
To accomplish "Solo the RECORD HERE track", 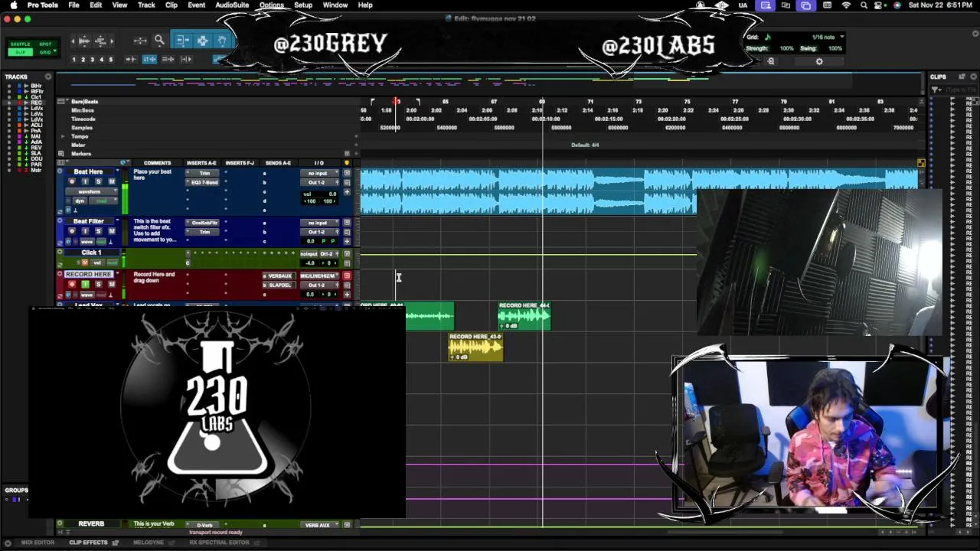I will 98,285.
